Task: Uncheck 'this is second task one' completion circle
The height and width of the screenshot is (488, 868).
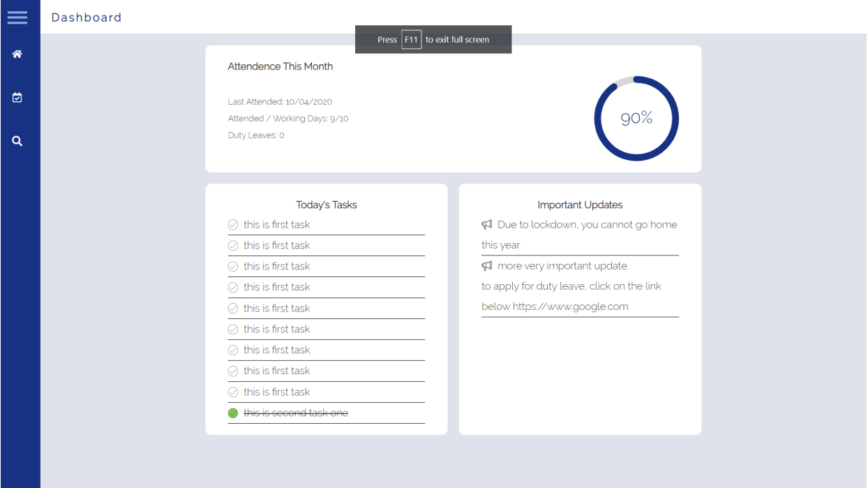Action: 232,413
